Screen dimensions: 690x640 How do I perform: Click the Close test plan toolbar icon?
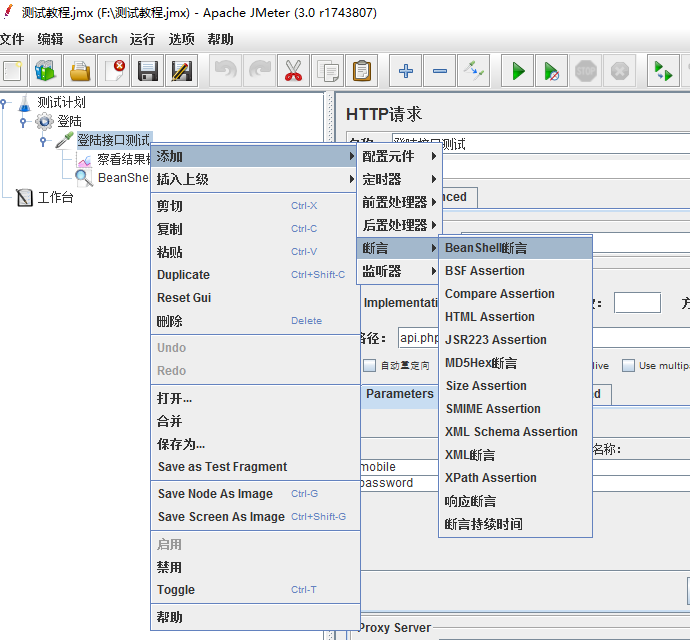(114, 70)
